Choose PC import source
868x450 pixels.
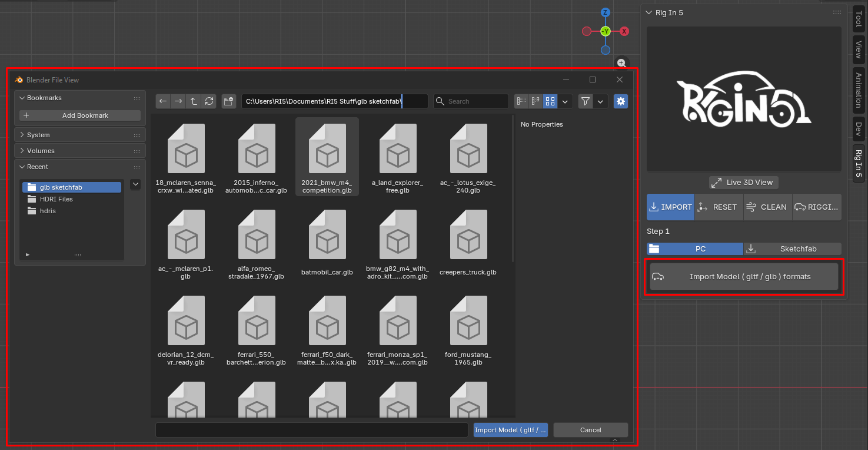click(x=695, y=249)
